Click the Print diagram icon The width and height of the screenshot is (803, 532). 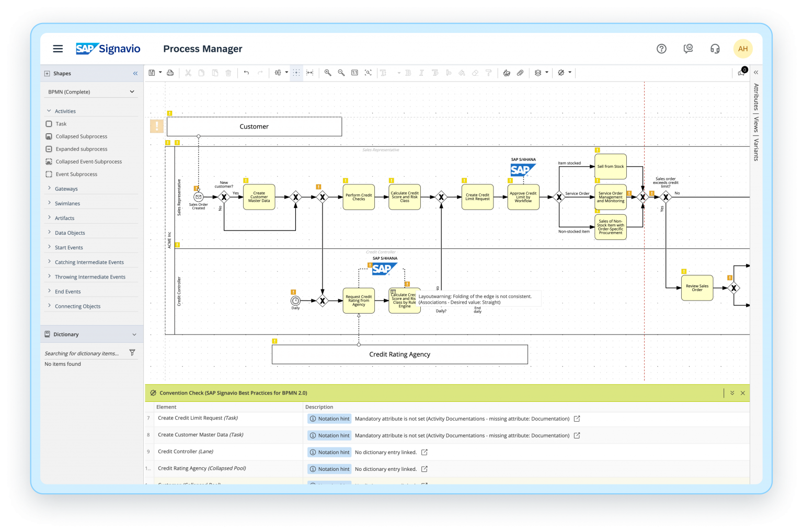click(x=170, y=73)
